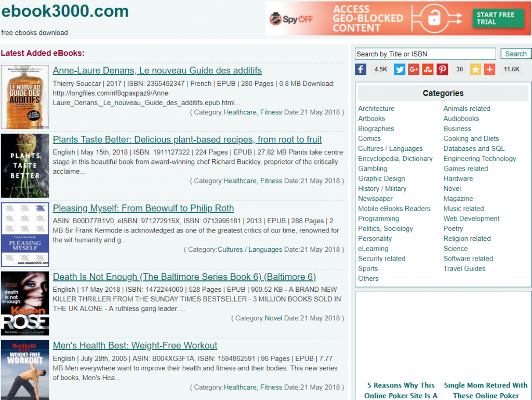The width and height of the screenshot is (532, 400).
Task: Open the Newspaper category
Action: pos(375,199)
